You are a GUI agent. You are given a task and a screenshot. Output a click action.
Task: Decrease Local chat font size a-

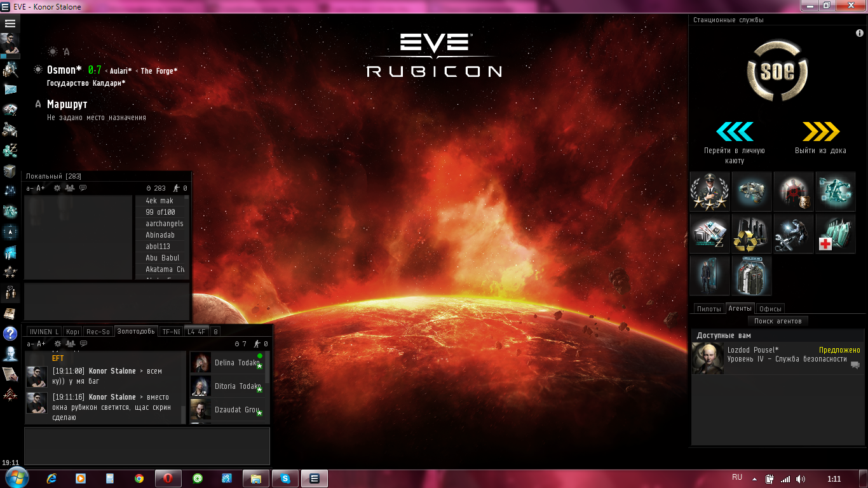(x=29, y=188)
